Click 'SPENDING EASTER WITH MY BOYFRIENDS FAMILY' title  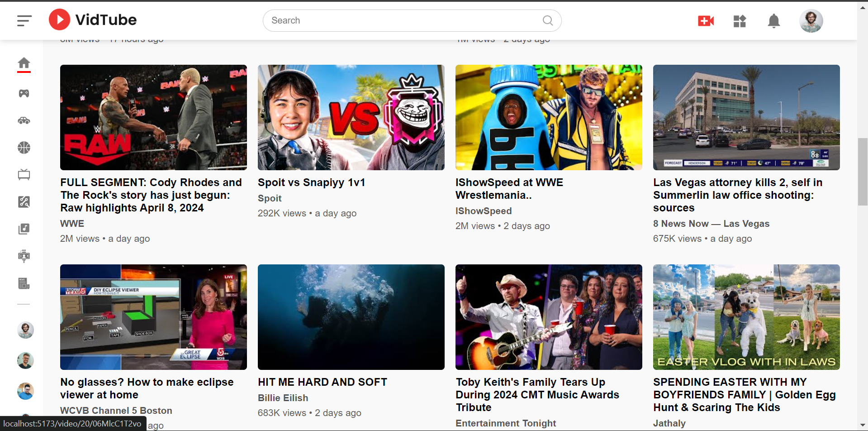pos(745,395)
